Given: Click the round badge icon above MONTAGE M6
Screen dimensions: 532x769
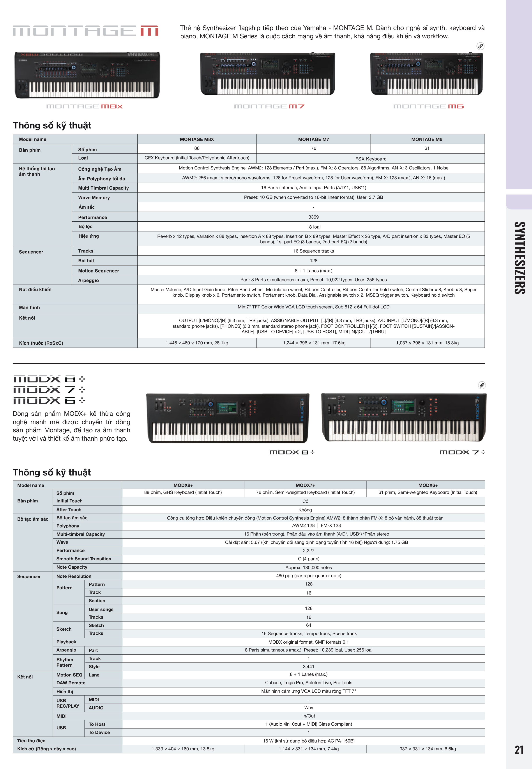Looking at the screenshot, I should pyautogui.click(x=480, y=46).
